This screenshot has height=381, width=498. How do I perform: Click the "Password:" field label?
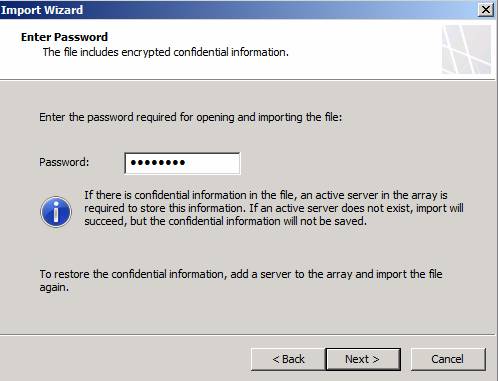pyautogui.click(x=64, y=162)
